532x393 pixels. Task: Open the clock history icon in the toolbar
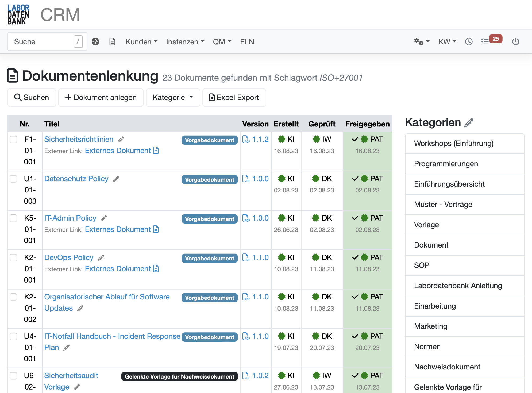tap(469, 41)
